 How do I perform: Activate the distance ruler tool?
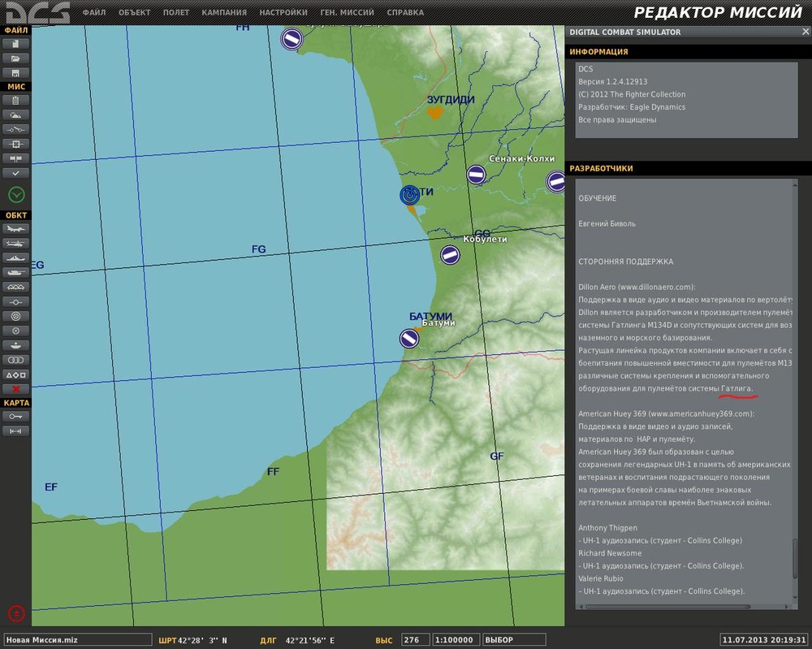15,431
